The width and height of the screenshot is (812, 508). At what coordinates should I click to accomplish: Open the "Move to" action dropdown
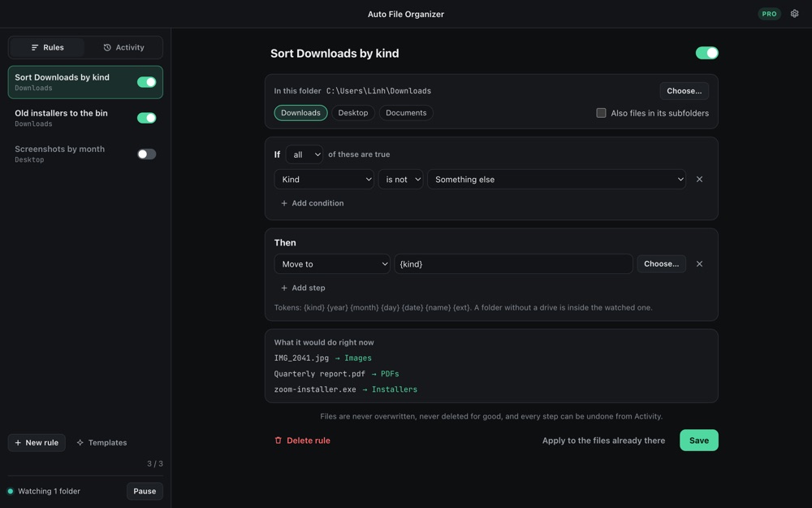(332, 264)
